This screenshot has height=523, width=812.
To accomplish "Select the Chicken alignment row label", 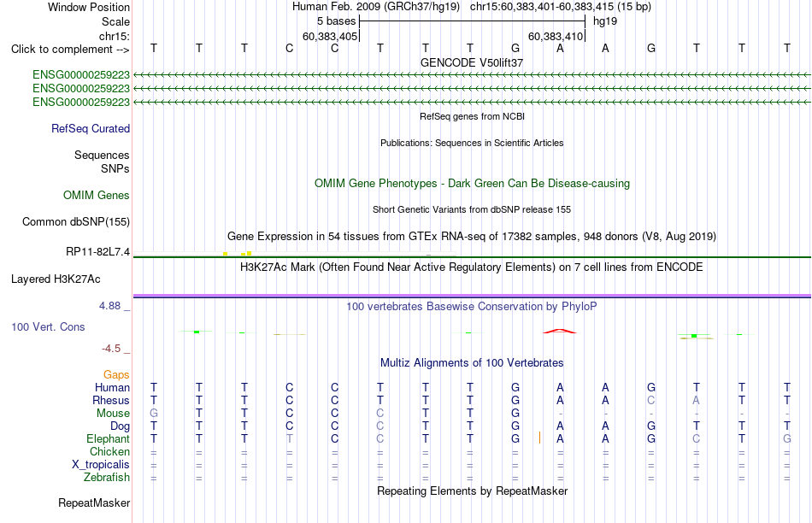I will coord(109,451).
